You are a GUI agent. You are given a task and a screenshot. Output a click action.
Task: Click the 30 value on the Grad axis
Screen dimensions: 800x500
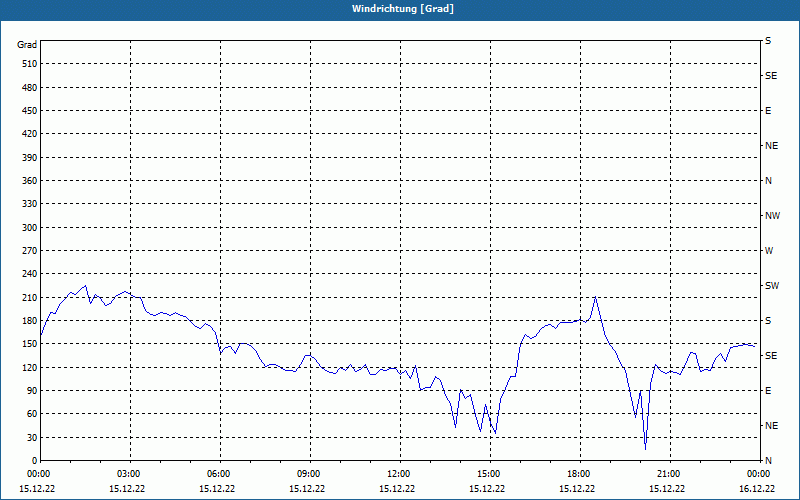coord(31,438)
